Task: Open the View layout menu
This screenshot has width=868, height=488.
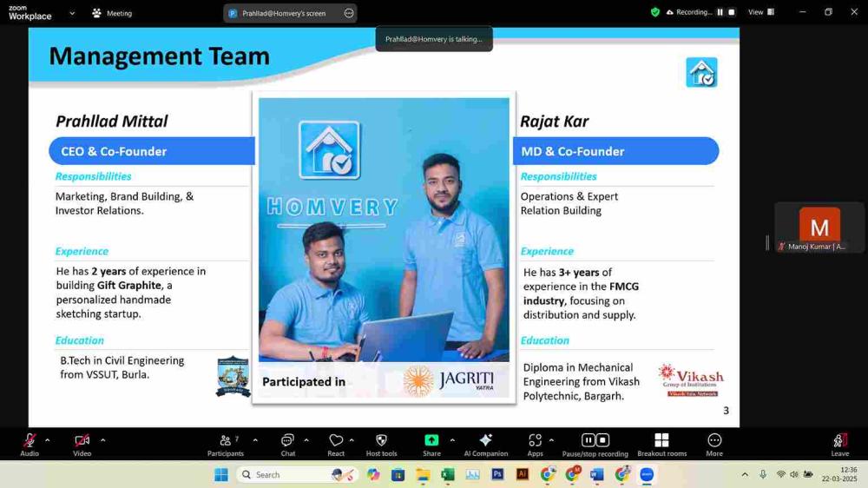Action: [761, 12]
